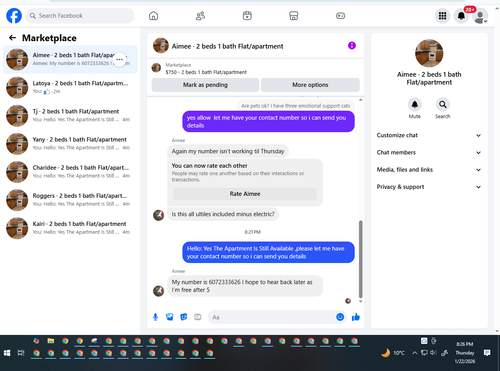Click the blue 'Hello: Yes The Apartment Is Still Available' message

268,252
